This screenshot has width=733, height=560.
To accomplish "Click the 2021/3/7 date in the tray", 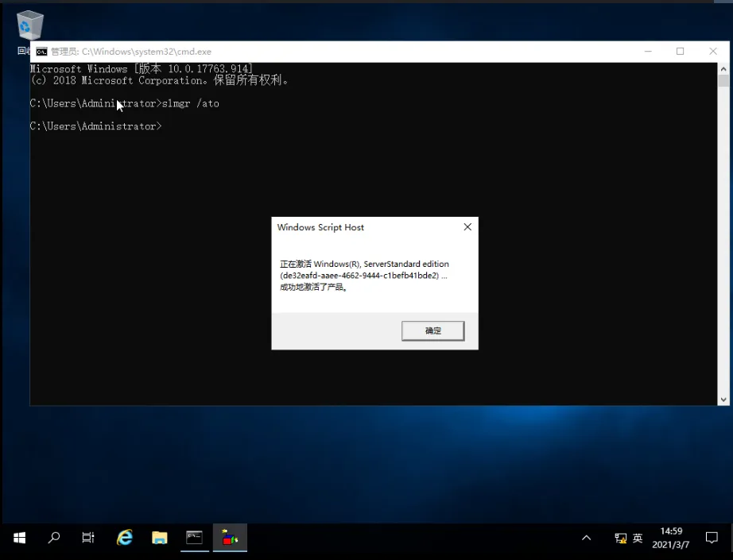I will 672,545.
